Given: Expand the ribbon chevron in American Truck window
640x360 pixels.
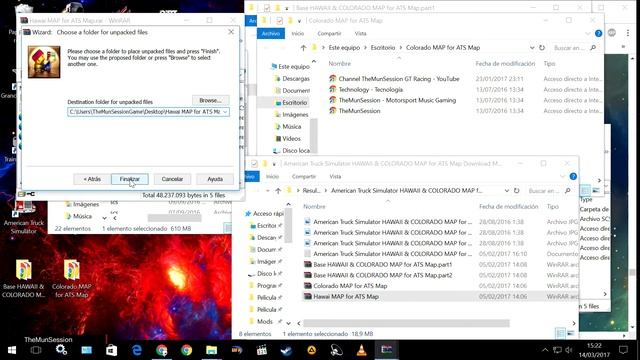Looking at the screenshot, I should point(562,176).
